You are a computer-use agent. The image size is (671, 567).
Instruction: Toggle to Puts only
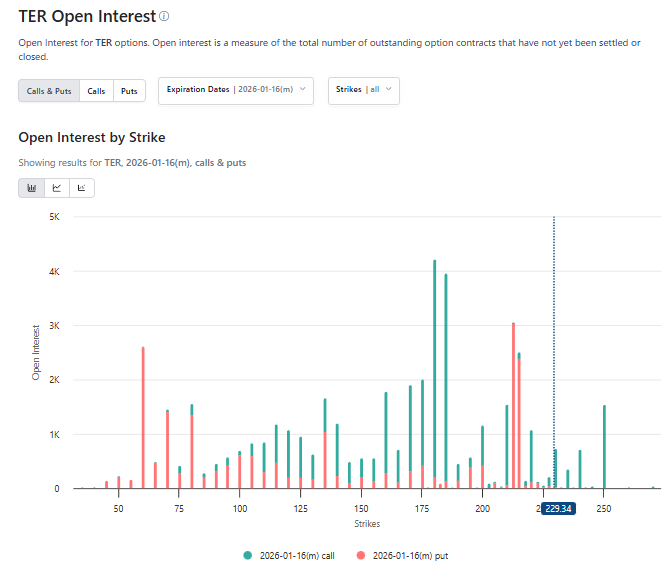[x=129, y=91]
